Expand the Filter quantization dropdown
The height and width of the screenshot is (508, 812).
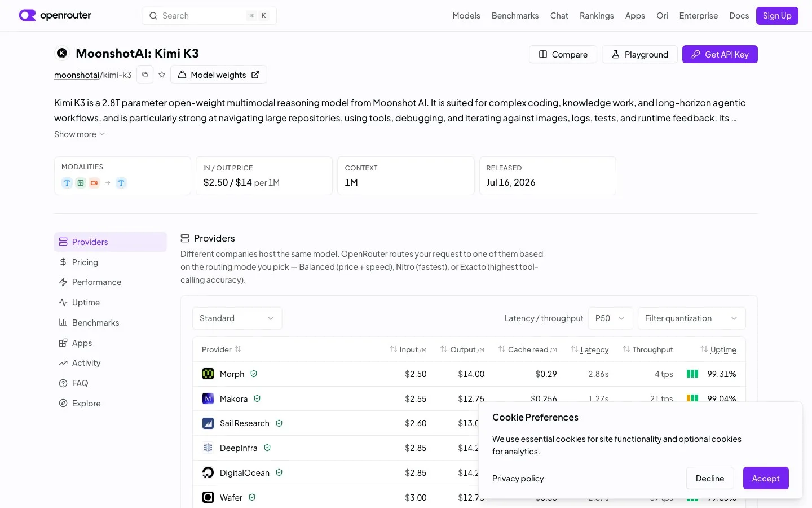pos(692,318)
